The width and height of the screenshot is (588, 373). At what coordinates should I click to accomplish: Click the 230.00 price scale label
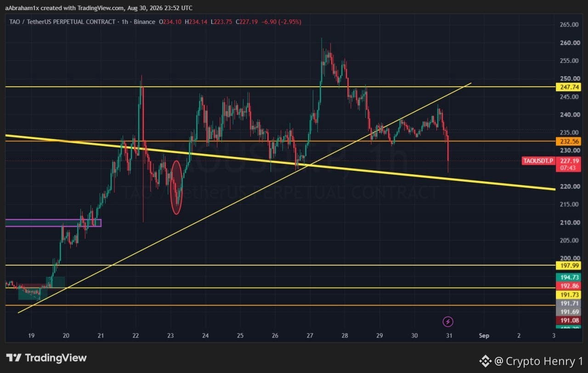tap(569, 150)
